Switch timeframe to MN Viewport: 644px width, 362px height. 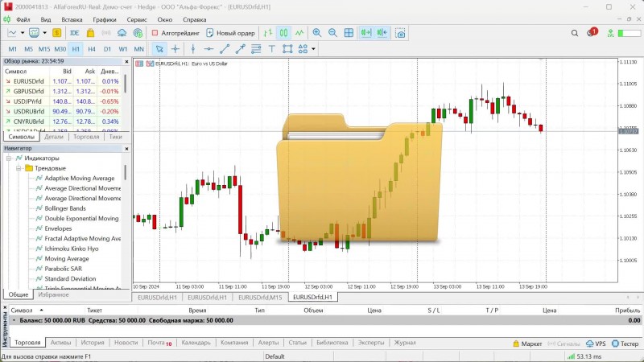click(138, 49)
